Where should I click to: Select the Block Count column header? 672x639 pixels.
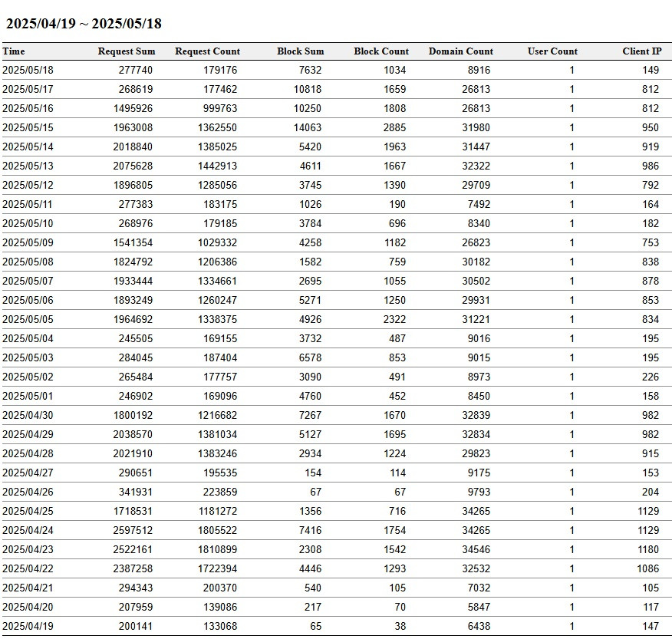click(381, 51)
